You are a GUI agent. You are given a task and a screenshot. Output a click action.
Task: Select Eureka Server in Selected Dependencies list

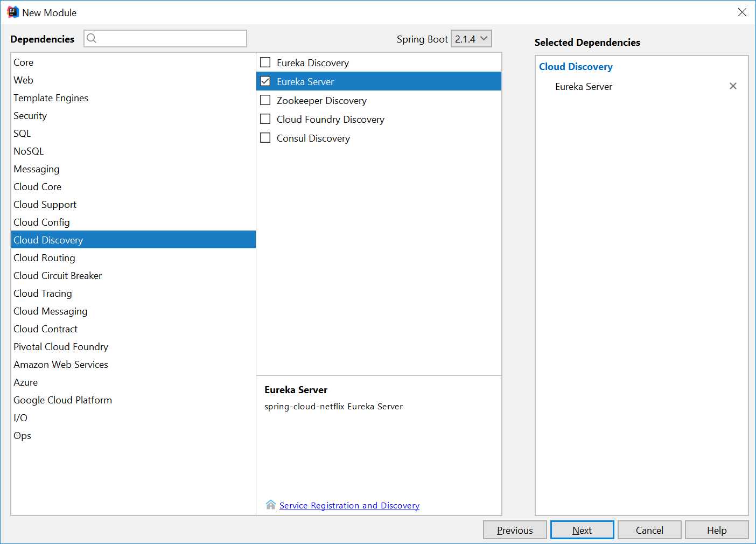point(584,87)
